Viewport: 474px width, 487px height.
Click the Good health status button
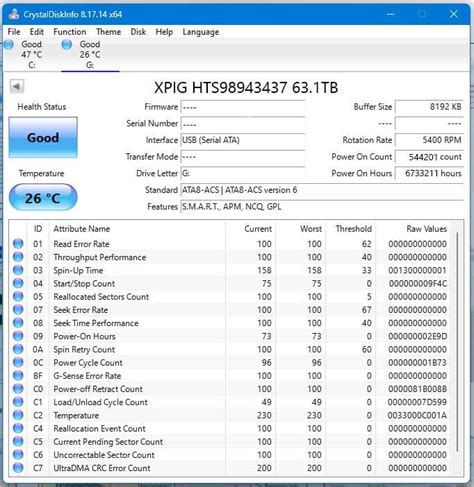(43, 137)
